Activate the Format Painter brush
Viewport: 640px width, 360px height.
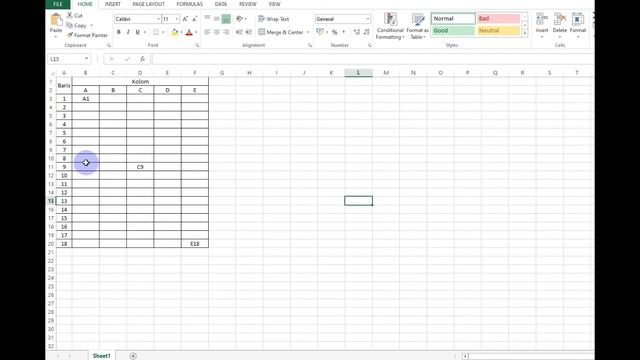(x=70, y=35)
